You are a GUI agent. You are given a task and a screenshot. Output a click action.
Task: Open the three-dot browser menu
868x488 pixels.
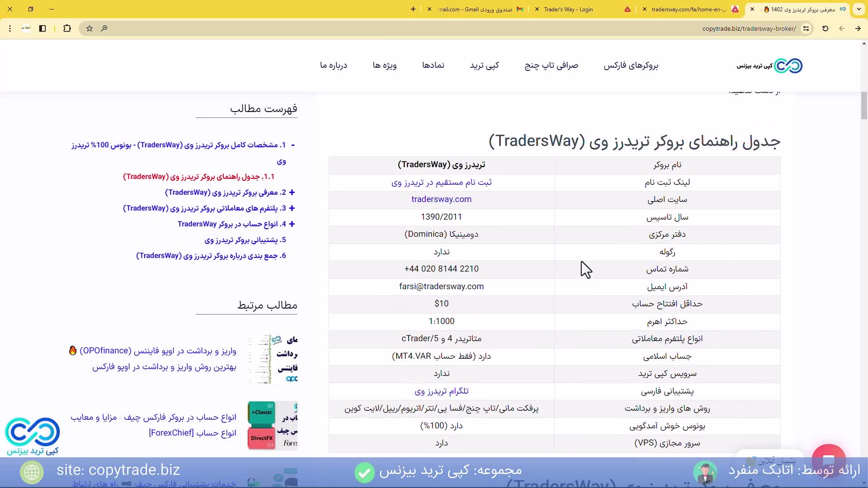pos(10,28)
